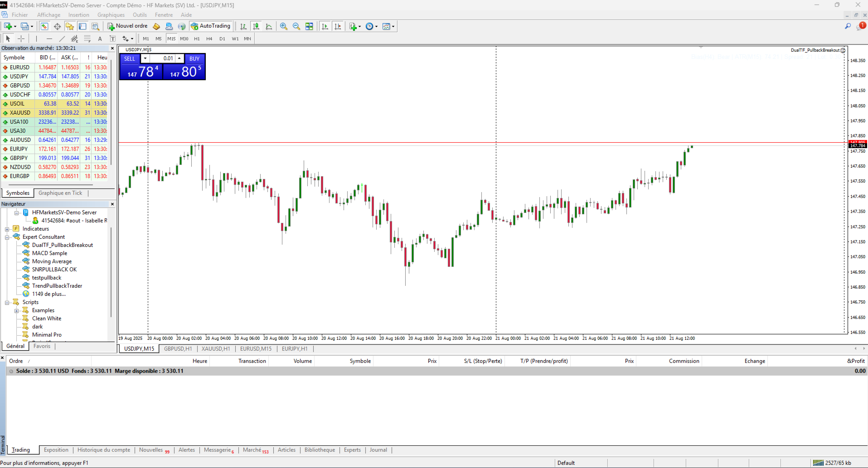
Task: Expand the Indicateurs tree node
Action: tap(7, 229)
